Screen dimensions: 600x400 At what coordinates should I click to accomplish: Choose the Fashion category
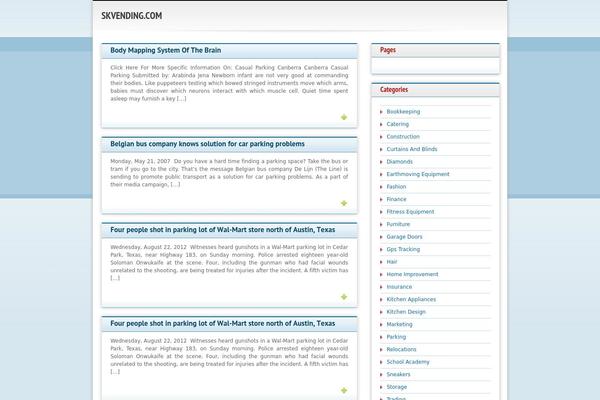pos(396,186)
